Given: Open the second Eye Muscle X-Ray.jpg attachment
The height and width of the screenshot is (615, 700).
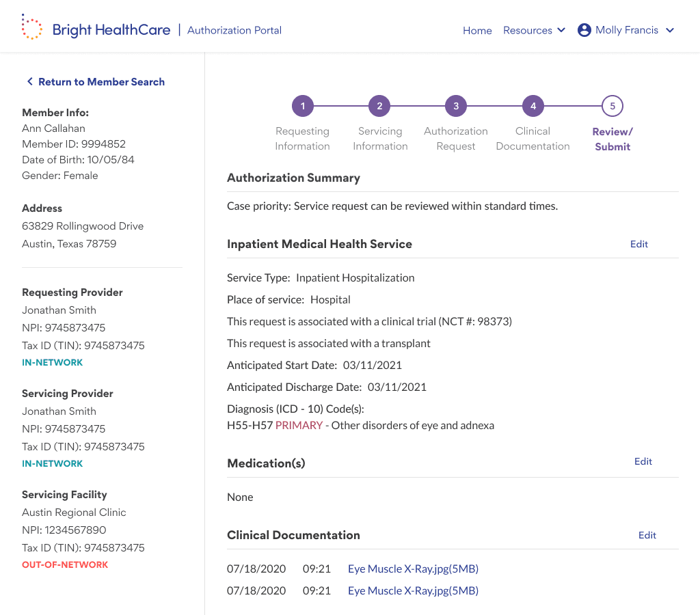Looking at the screenshot, I should click(x=413, y=591).
